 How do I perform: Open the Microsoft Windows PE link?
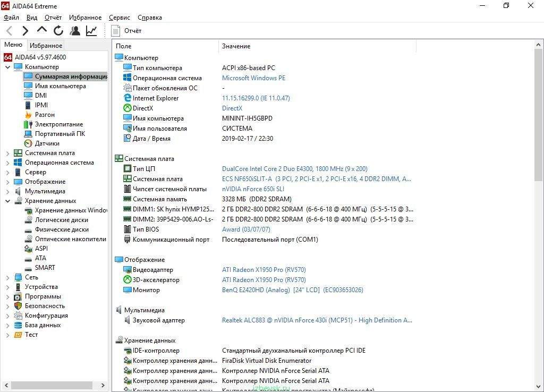pos(253,78)
